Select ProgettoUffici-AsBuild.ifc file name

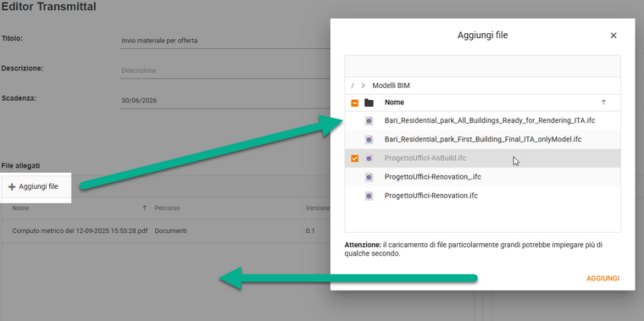[x=425, y=158]
